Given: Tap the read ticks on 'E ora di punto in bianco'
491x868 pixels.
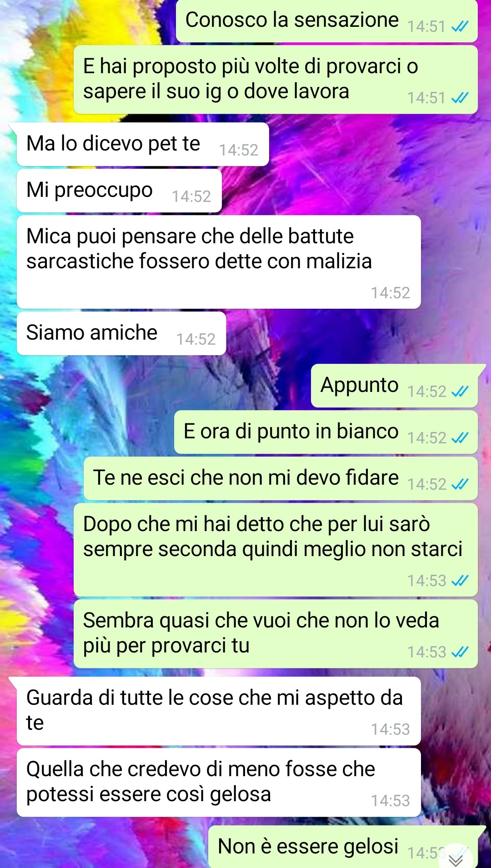Looking at the screenshot, I should coord(460,438).
